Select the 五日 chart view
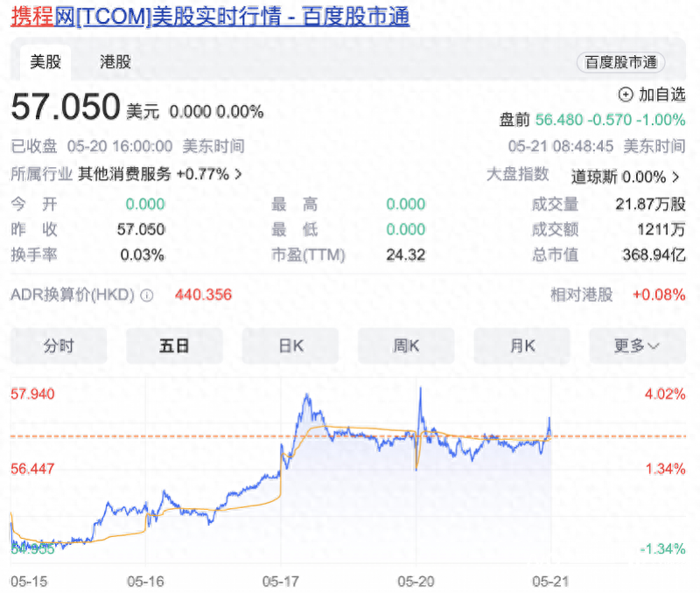 [174, 345]
